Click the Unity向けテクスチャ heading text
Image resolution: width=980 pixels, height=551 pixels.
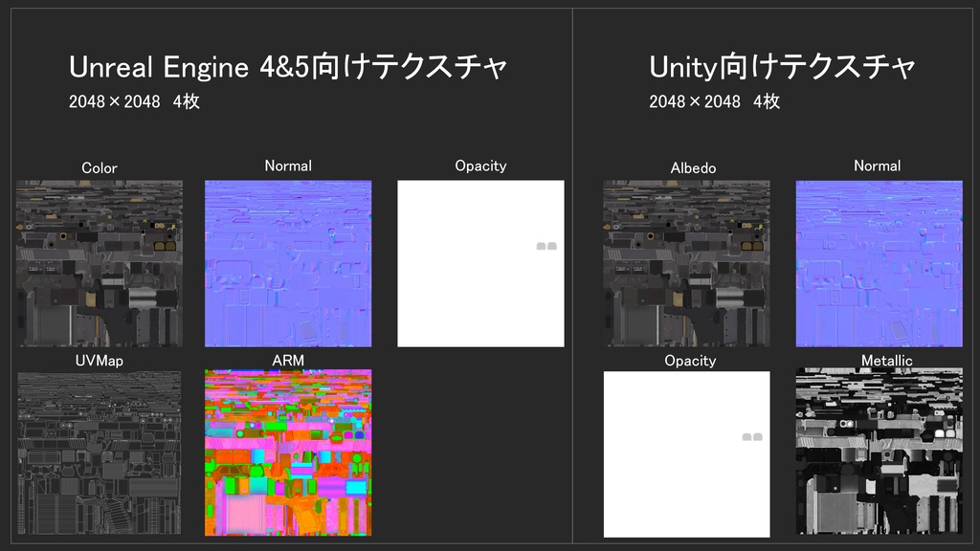782,67
